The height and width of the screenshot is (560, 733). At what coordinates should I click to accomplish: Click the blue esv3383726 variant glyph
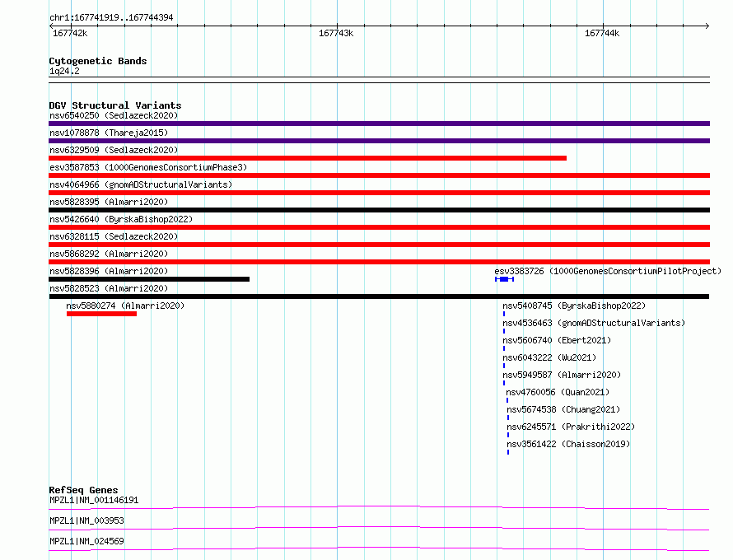[504, 279]
